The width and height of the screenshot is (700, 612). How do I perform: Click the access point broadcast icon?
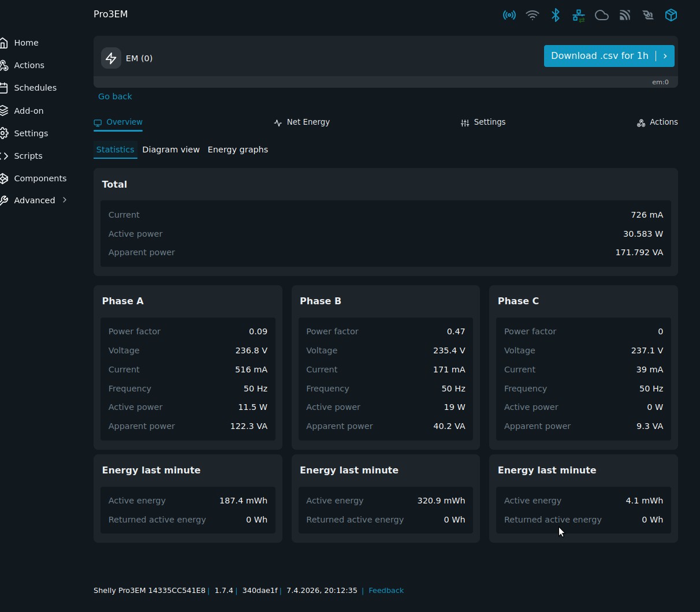pos(509,15)
